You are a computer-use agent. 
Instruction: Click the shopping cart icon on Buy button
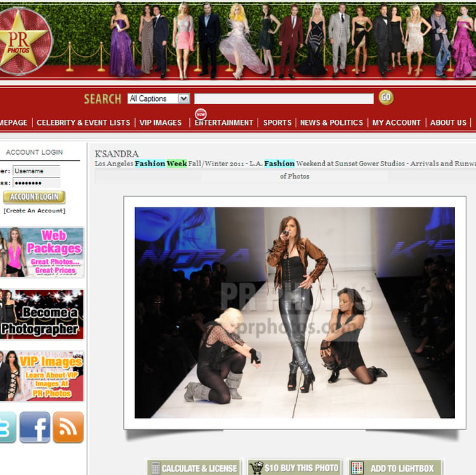(257, 467)
